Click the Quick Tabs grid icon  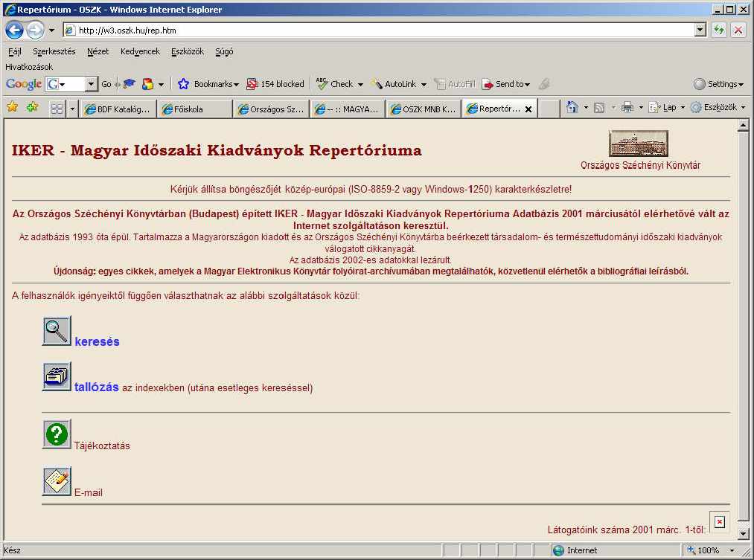pyautogui.click(x=57, y=109)
